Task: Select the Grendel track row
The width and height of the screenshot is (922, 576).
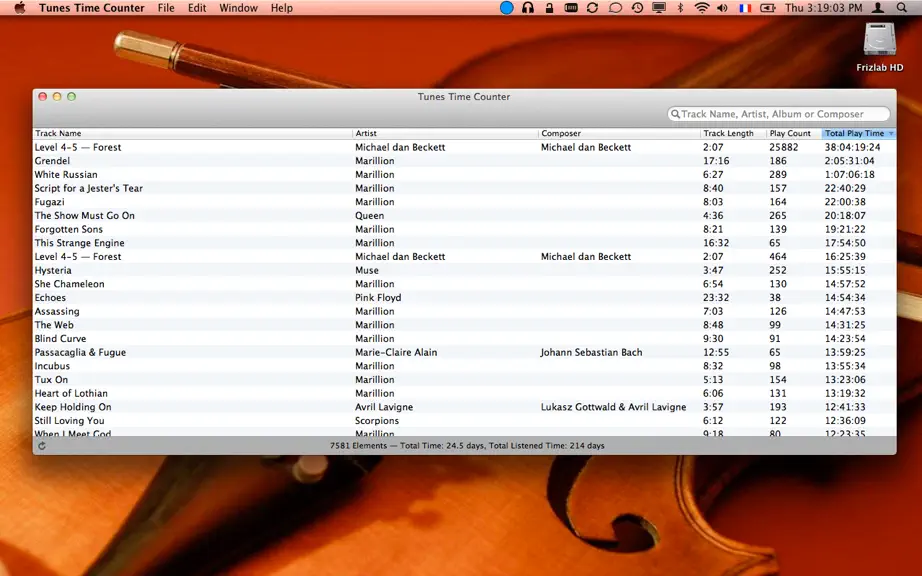Action: (465, 160)
